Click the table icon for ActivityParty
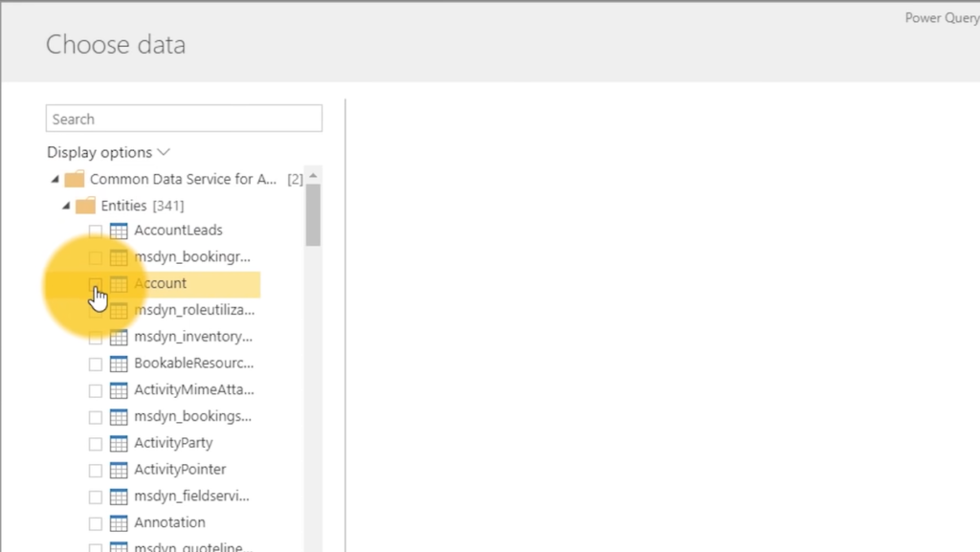The height and width of the screenshot is (552, 980). point(118,442)
